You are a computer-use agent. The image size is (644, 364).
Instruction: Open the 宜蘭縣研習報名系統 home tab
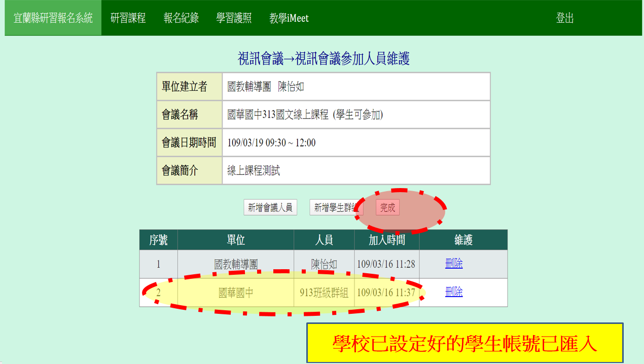click(x=53, y=18)
